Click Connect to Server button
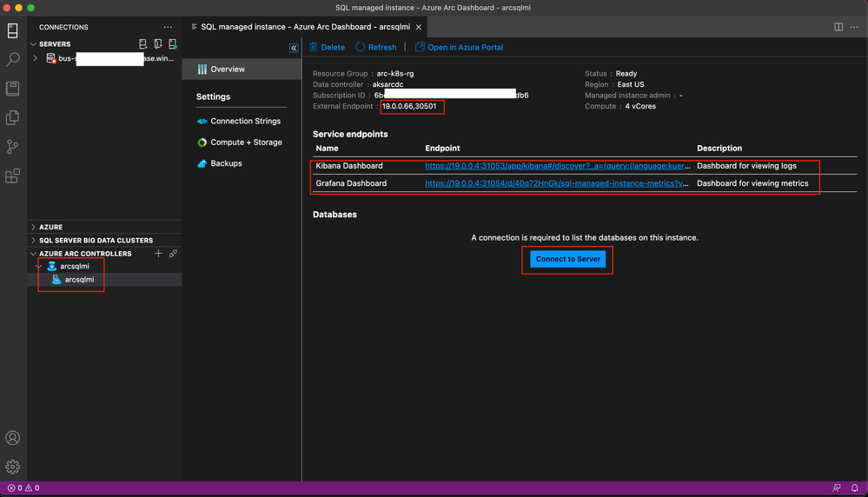868x497 pixels. 567,259
